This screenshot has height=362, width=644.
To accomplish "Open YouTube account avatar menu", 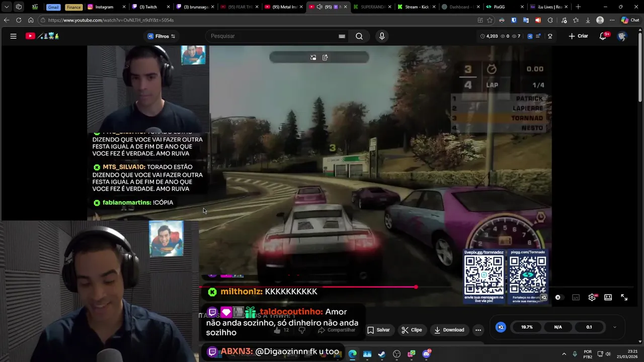I will click(x=622, y=36).
